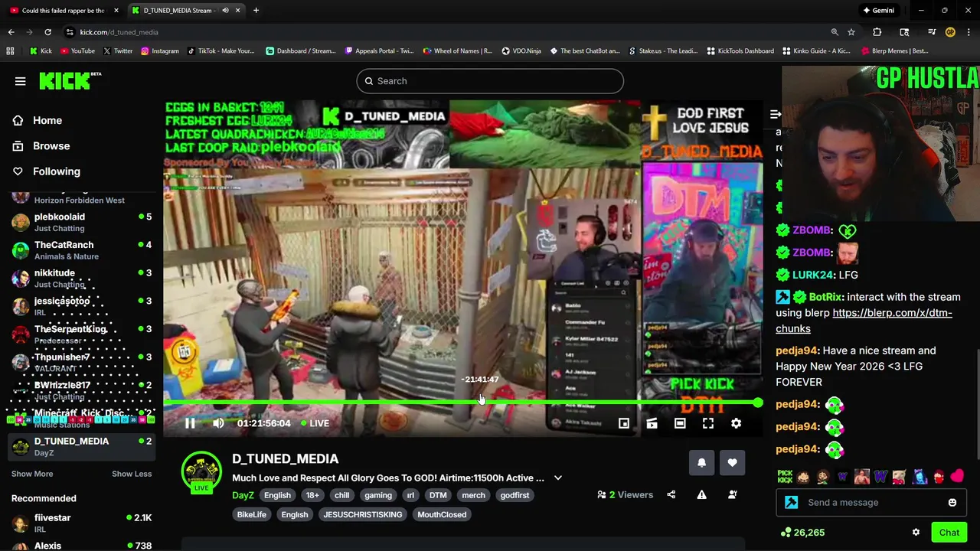This screenshot has width=980, height=551.
Task: Enter fullscreen on the video player
Action: pos(708,423)
